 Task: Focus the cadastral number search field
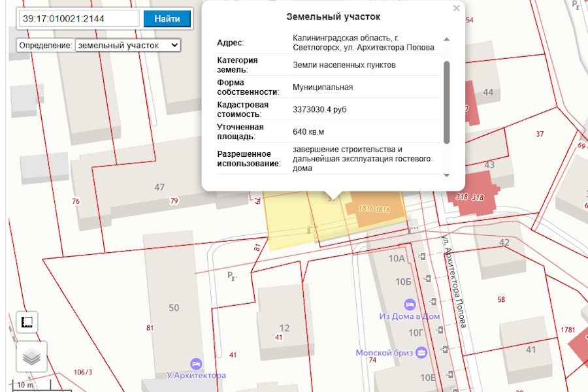click(x=79, y=19)
